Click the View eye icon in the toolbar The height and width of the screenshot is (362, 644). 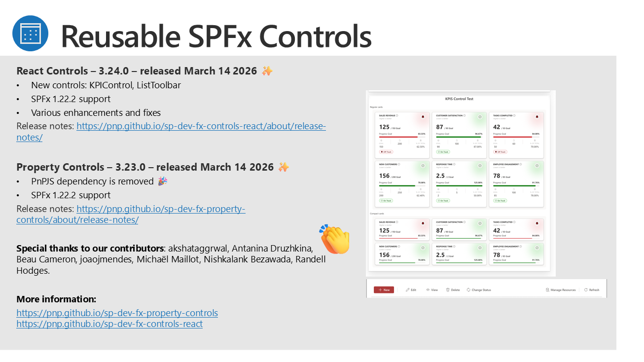tap(428, 290)
